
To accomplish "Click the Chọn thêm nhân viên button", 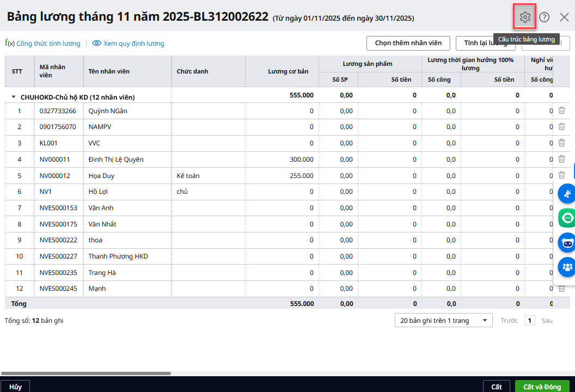I will point(408,43).
